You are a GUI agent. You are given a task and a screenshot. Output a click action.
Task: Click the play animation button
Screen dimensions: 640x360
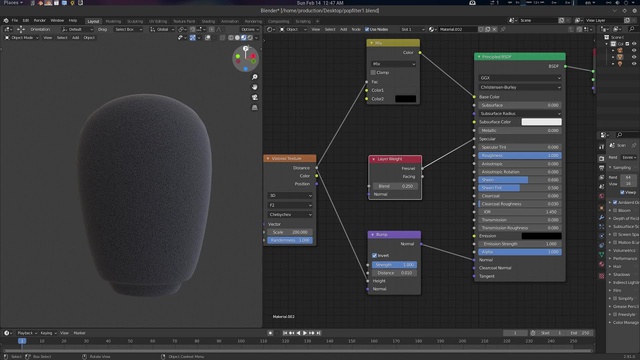(304, 333)
